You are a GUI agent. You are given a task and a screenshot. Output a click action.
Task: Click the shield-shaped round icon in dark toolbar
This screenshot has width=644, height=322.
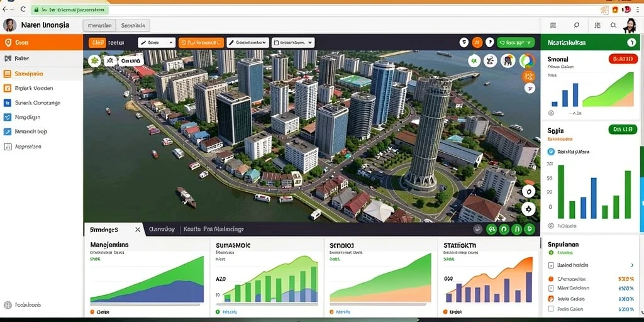(464, 42)
